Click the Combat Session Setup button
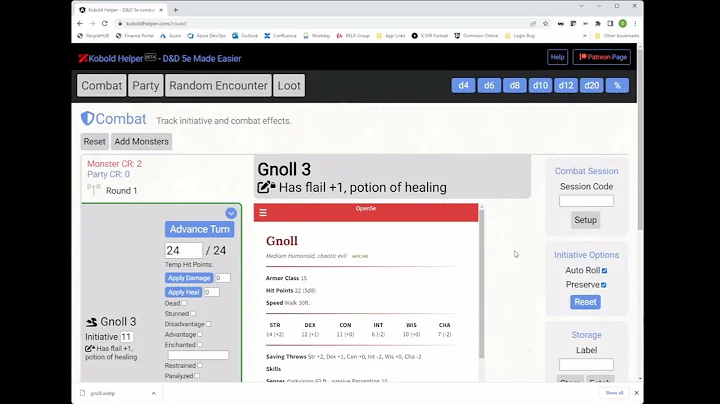Screen dimensions: 720x404 click(585, 220)
